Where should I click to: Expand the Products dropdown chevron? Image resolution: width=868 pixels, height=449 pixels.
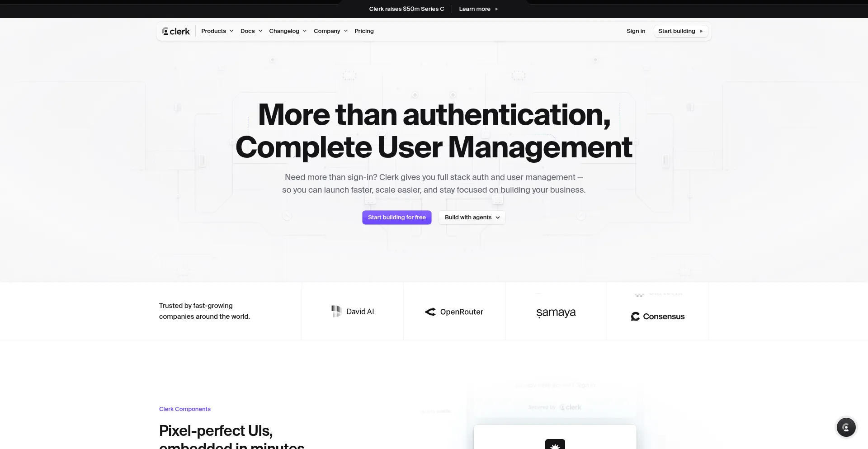pyautogui.click(x=231, y=31)
